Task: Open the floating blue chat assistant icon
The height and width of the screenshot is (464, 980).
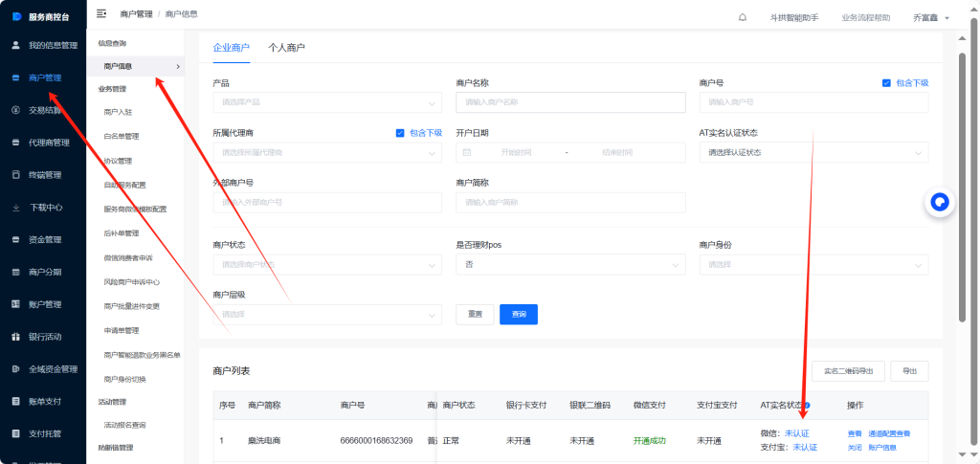Action: tap(940, 202)
